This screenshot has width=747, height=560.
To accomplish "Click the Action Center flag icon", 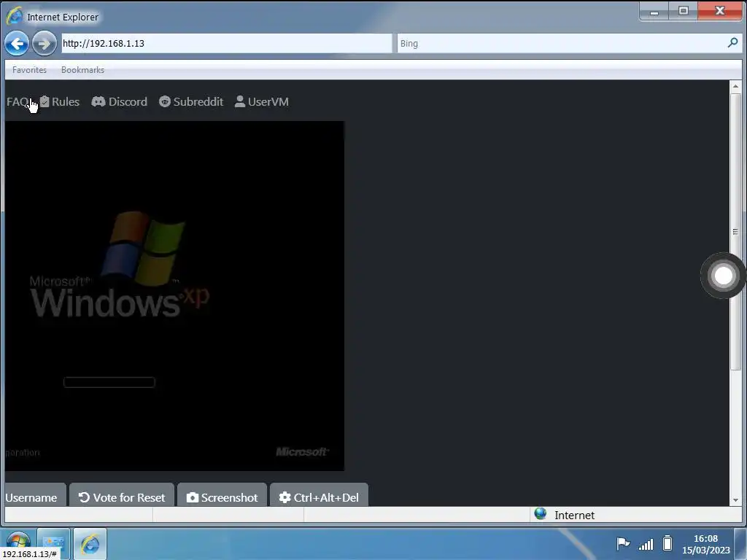I will click(623, 543).
